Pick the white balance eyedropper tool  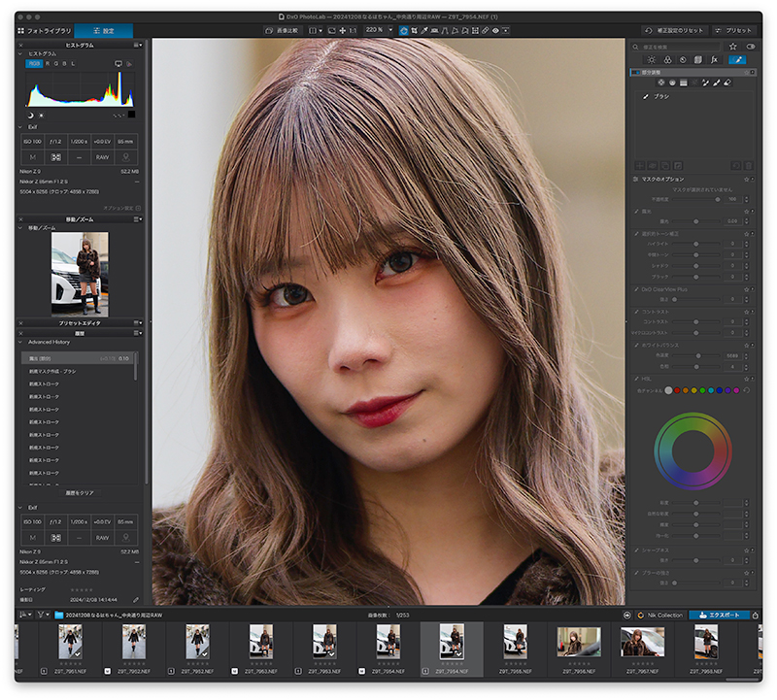424,31
